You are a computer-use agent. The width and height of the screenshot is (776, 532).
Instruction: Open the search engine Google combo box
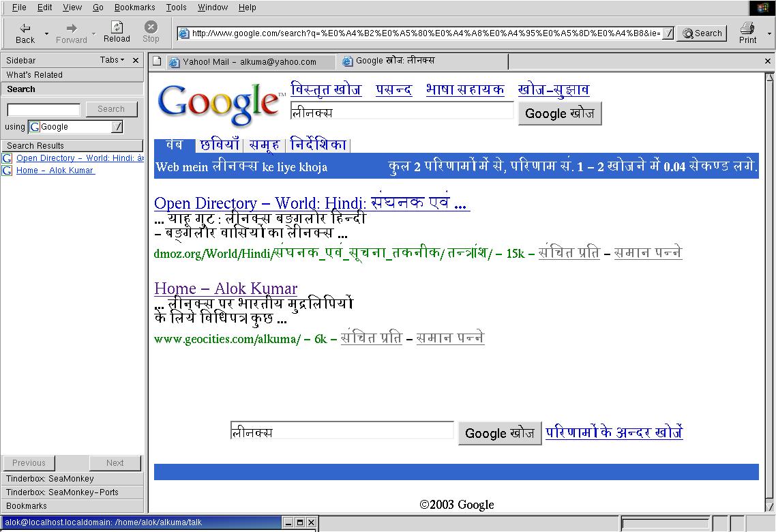coord(75,127)
